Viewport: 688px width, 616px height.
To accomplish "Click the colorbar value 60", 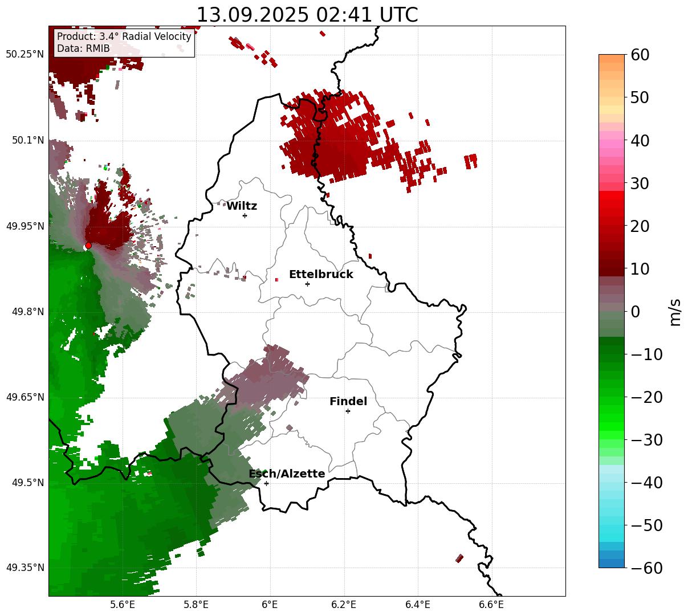I will coord(639,55).
